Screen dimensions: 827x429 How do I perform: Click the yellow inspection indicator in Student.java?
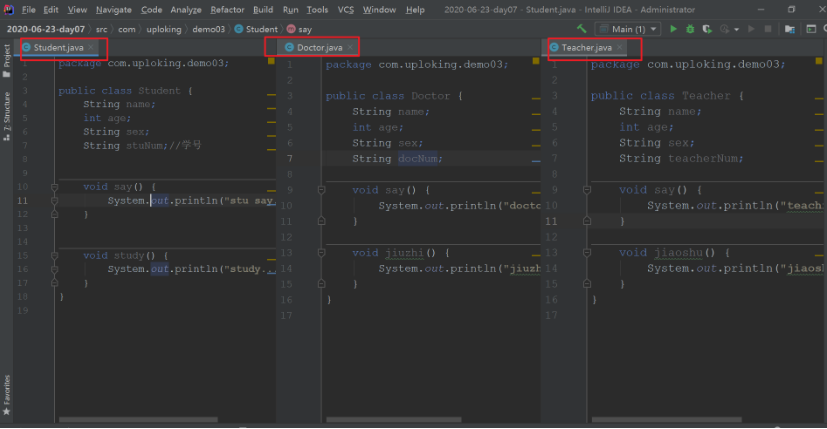[x=271, y=61]
